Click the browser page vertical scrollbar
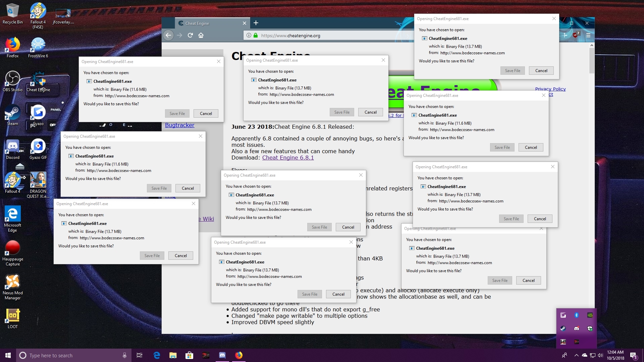 click(592, 60)
